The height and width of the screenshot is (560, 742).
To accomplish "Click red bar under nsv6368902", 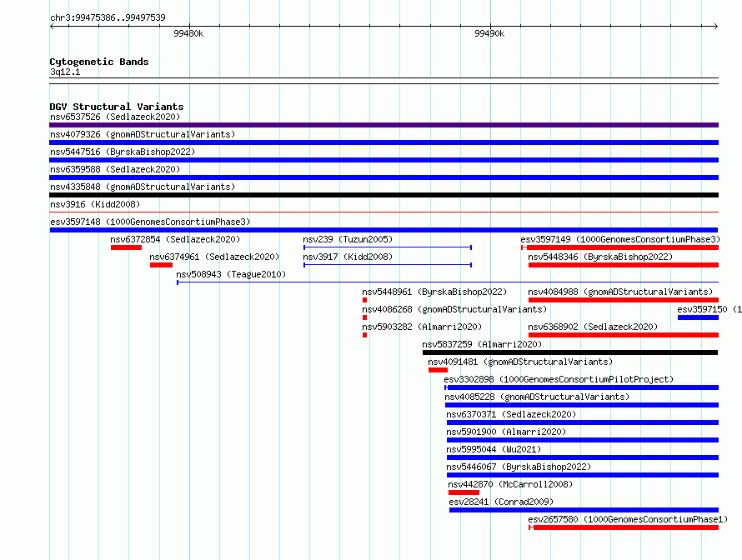I will click(624, 335).
